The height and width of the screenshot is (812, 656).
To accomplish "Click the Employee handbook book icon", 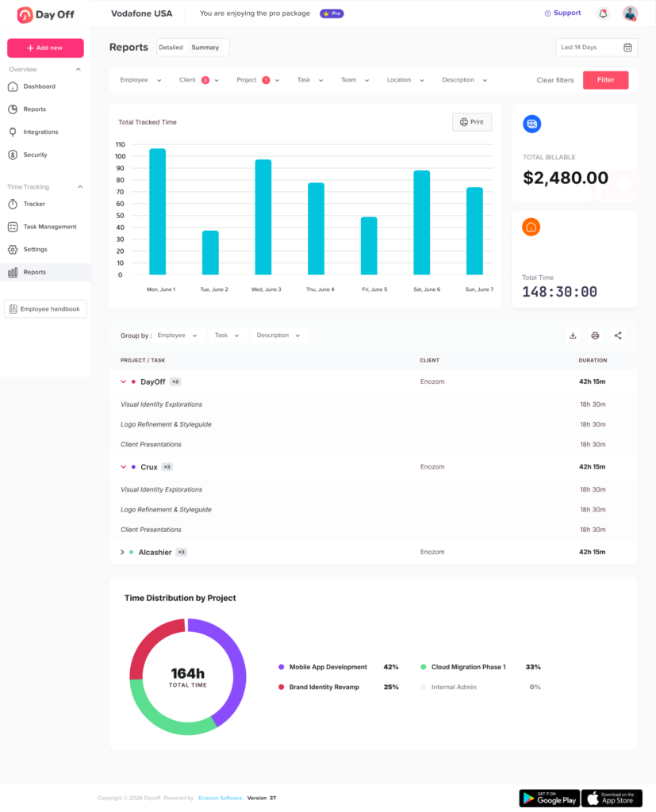I will click(x=13, y=309).
